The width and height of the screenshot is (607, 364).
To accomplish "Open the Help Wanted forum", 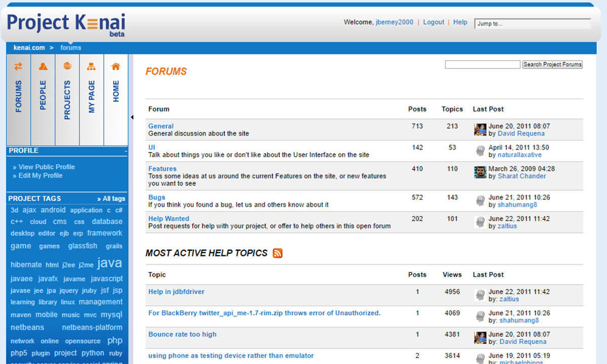I will [x=168, y=218].
